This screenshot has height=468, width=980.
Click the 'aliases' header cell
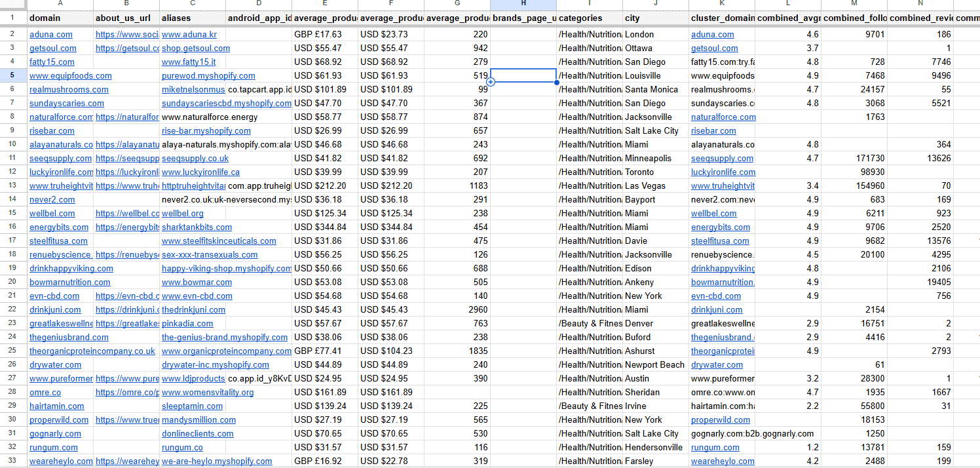[193, 18]
